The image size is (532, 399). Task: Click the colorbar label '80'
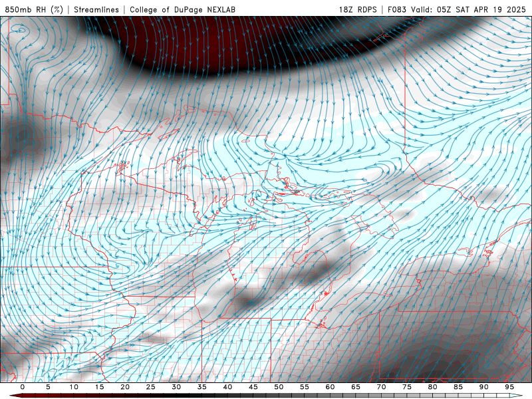(x=433, y=387)
